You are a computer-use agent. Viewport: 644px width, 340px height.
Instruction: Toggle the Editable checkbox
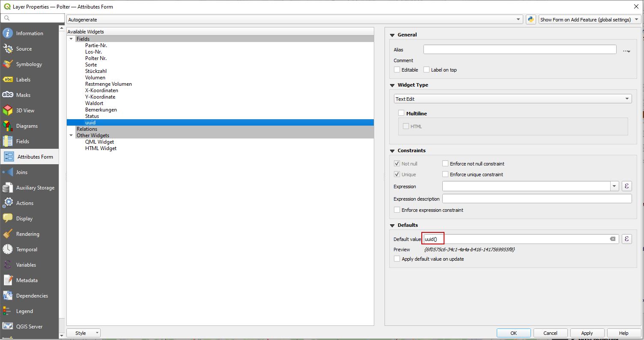397,70
